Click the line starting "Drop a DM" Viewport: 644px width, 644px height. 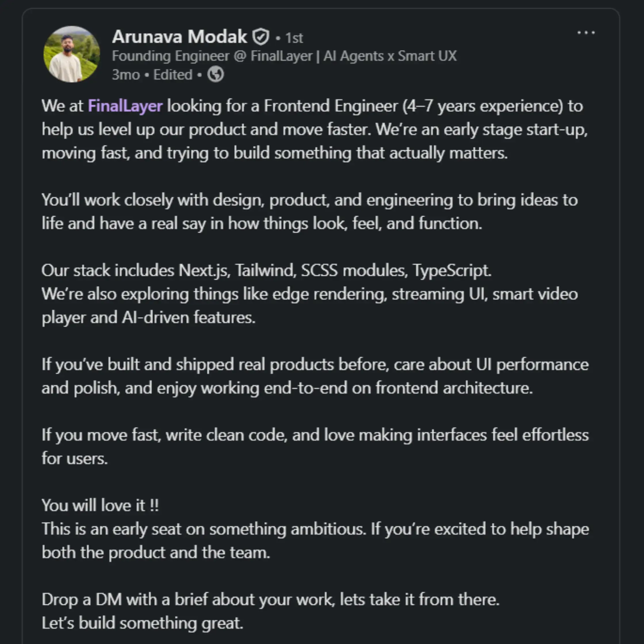pyautogui.click(x=270, y=599)
